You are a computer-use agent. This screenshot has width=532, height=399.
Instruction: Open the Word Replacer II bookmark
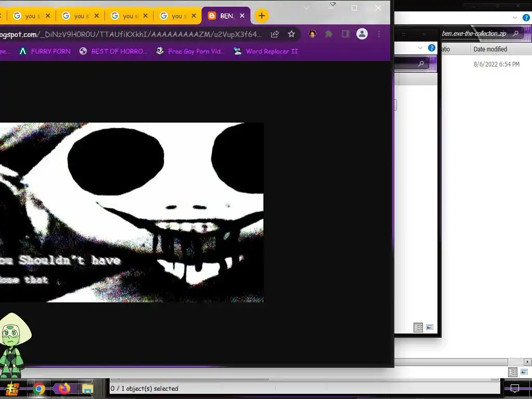(265, 51)
